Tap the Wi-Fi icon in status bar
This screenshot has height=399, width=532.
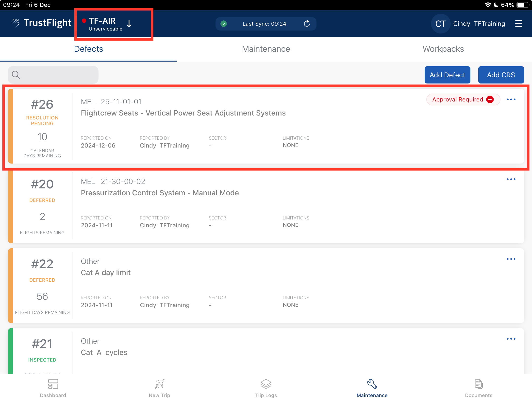tap(488, 5)
